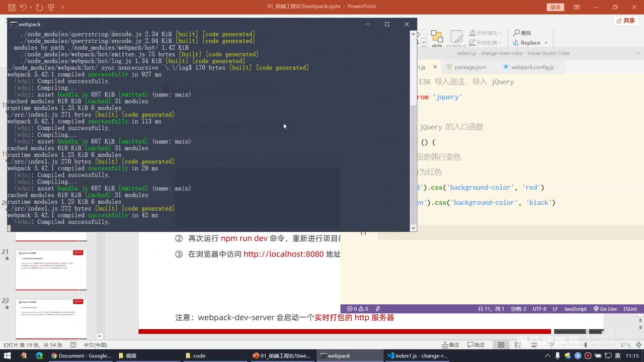
Task: Click the 登录 sign-in button
Action: [x=555, y=7]
